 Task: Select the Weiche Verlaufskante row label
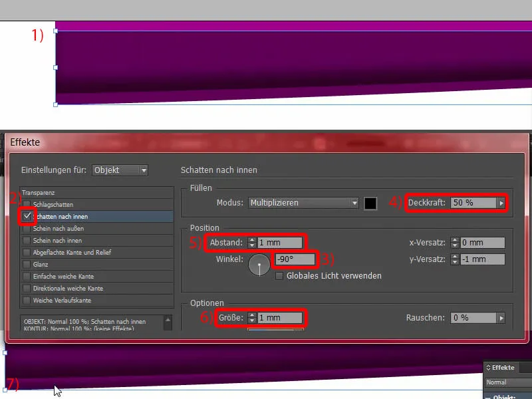(62, 301)
